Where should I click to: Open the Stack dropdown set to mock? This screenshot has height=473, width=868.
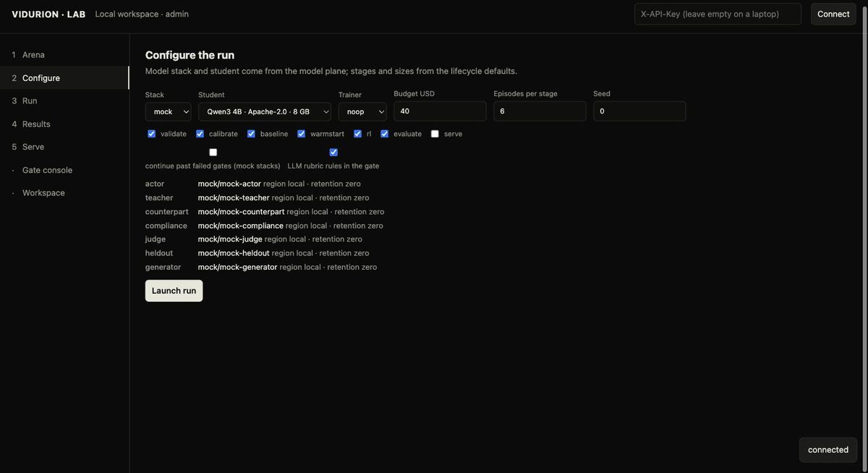pos(169,111)
